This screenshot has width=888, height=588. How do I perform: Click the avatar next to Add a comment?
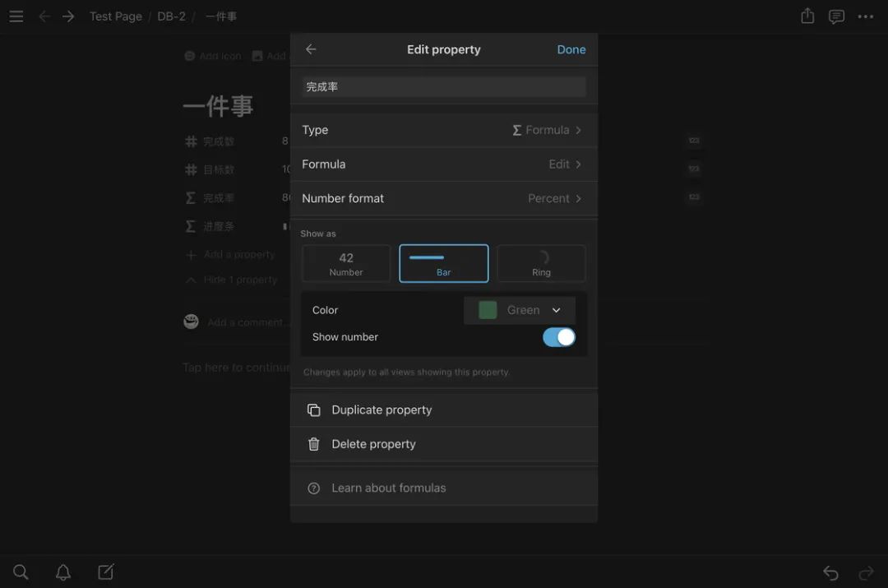coord(192,322)
